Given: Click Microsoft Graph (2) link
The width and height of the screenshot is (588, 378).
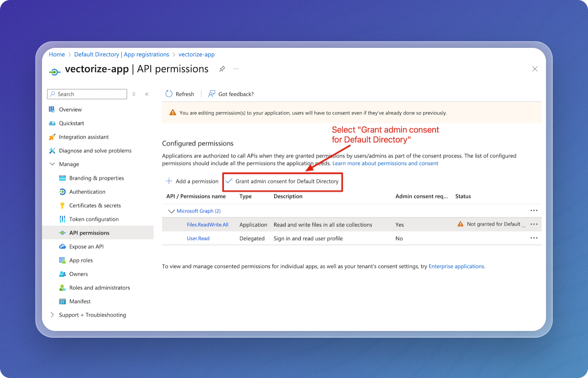Looking at the screenshot, I should 199,211.
